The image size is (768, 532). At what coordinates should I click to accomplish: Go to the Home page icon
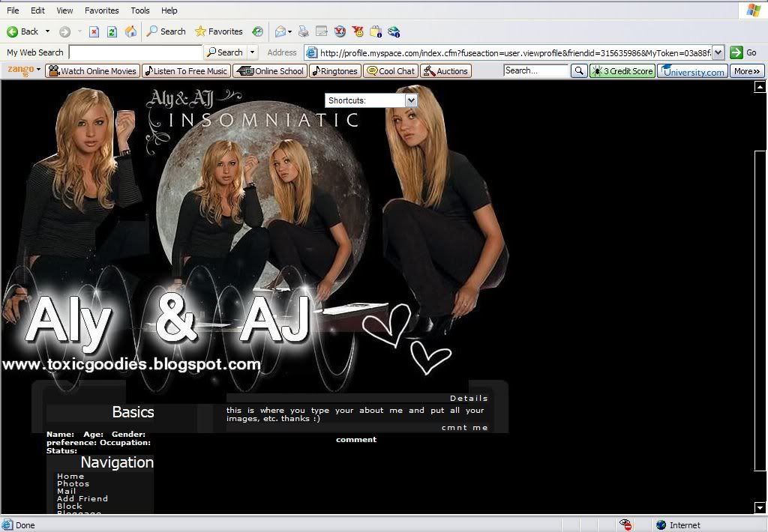(x=130, y=31)
